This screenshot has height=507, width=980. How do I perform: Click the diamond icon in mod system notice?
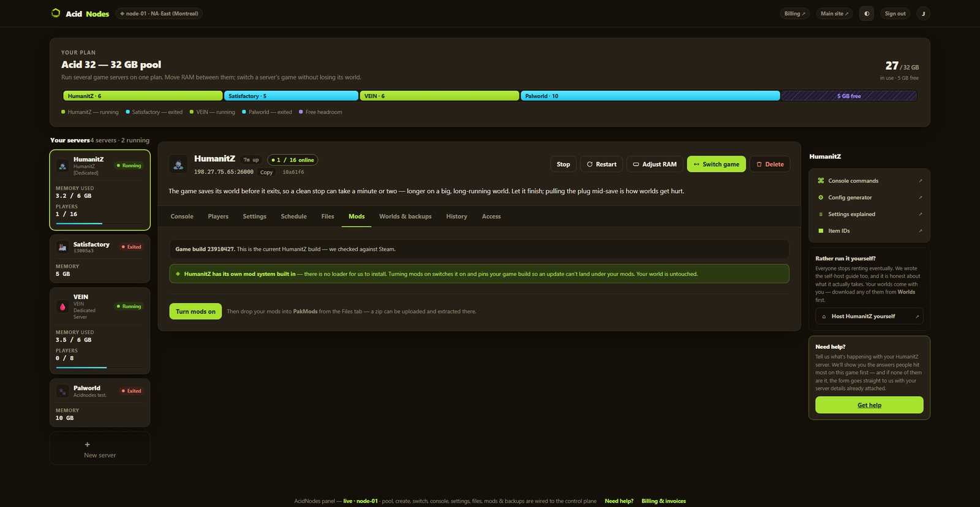pyautogui.click(x=178, y=274)
